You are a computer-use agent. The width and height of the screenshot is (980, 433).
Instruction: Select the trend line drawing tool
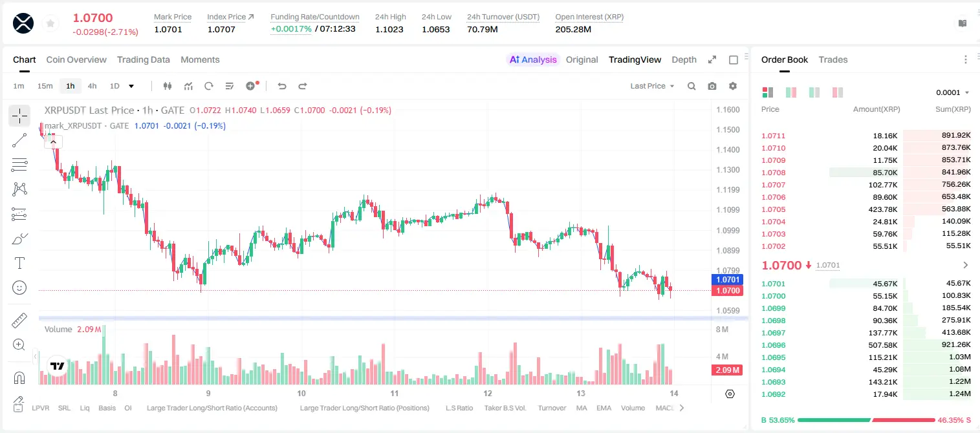[x=19, y=140]
